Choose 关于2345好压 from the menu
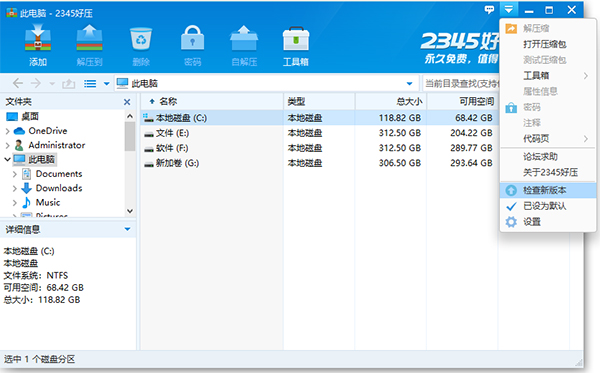The image size is (600, 373). 548,172
